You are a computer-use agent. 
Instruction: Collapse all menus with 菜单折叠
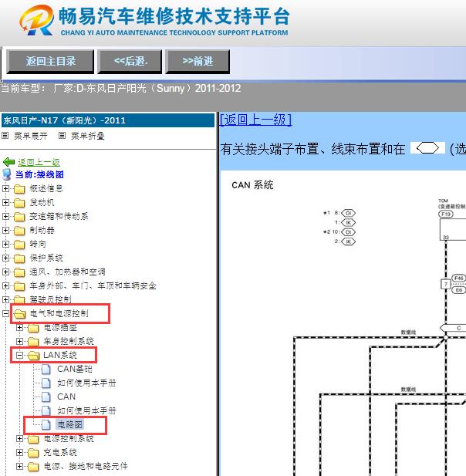tap(88, 136)
